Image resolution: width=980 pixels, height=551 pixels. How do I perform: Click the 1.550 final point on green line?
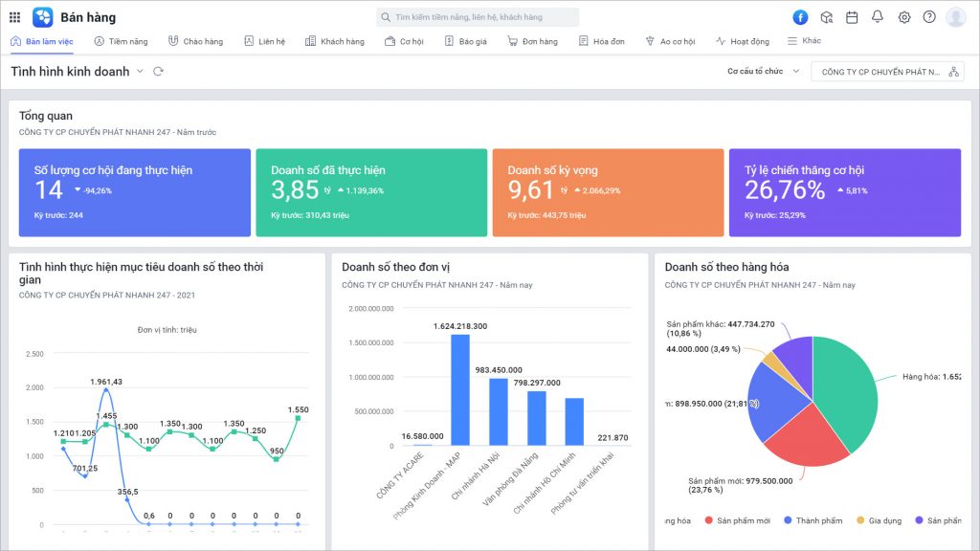coord(299,418)
